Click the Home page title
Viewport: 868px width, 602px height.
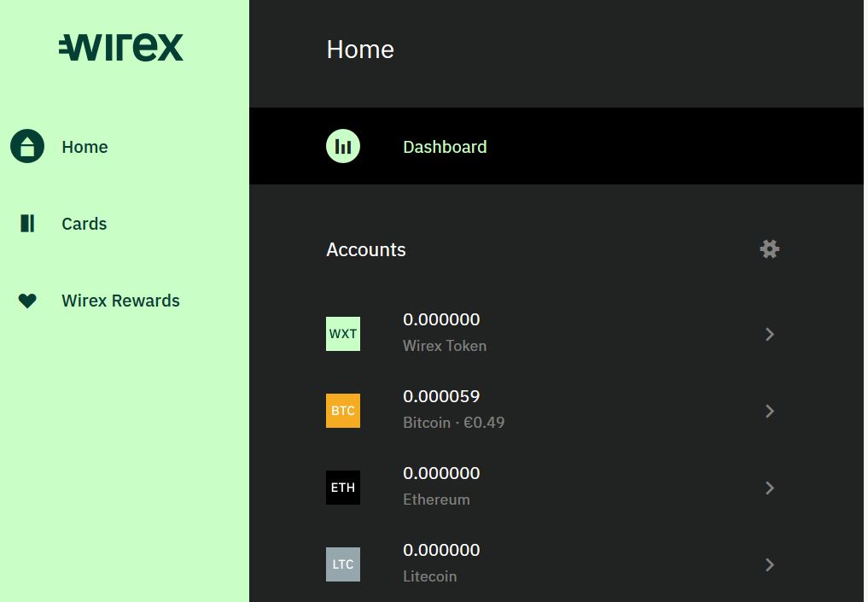coord(360,50)
